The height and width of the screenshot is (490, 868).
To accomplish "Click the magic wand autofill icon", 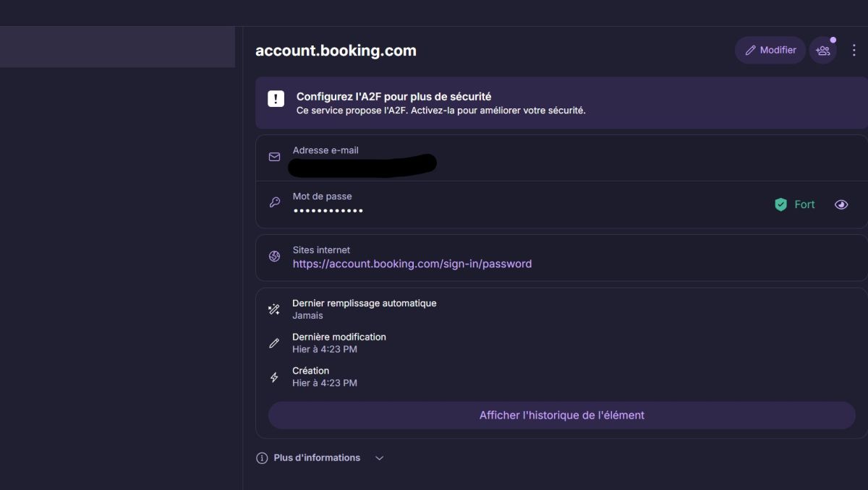I will tap(274, 309).
